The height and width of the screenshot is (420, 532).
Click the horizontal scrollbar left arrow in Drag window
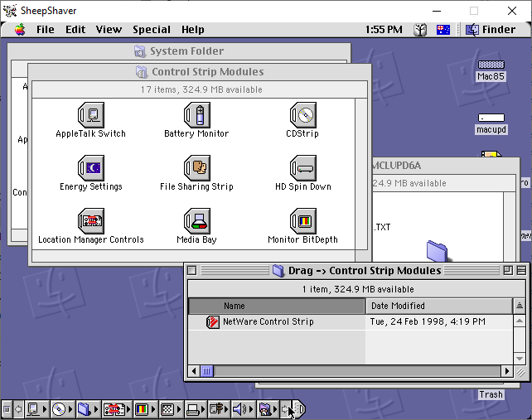(194, 371)
